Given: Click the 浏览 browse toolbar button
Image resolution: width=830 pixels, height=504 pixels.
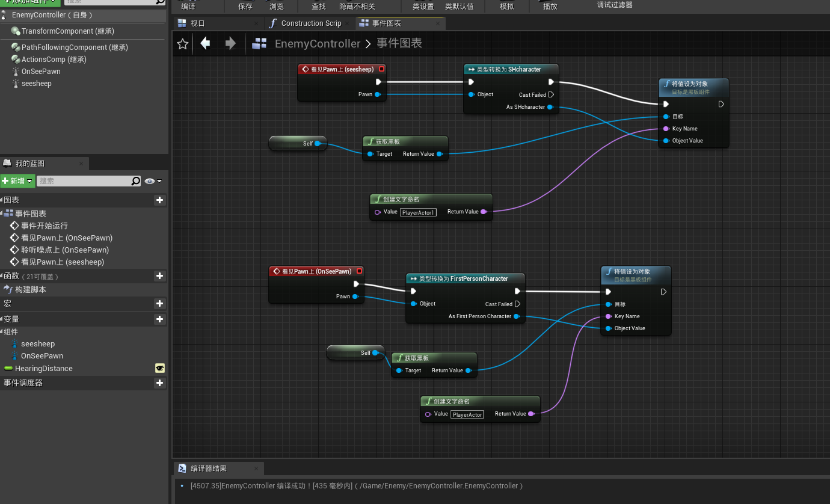Looking at the screenshot, I should [x=277, y=6].
